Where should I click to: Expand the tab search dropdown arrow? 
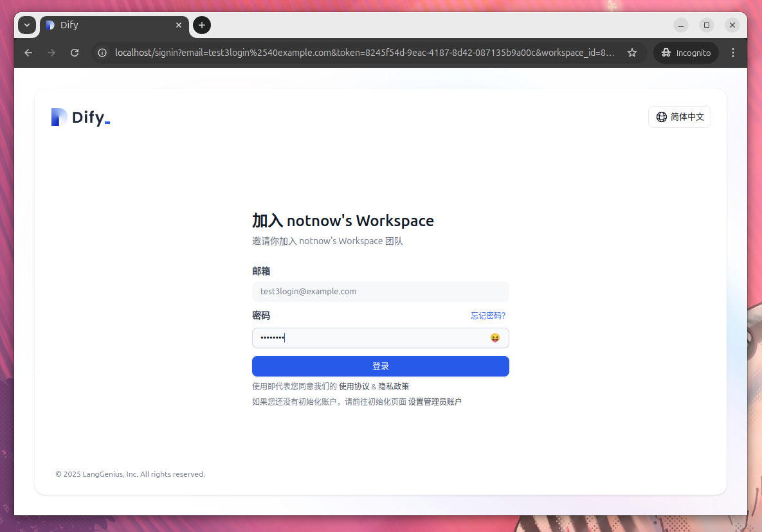(27, 25)
